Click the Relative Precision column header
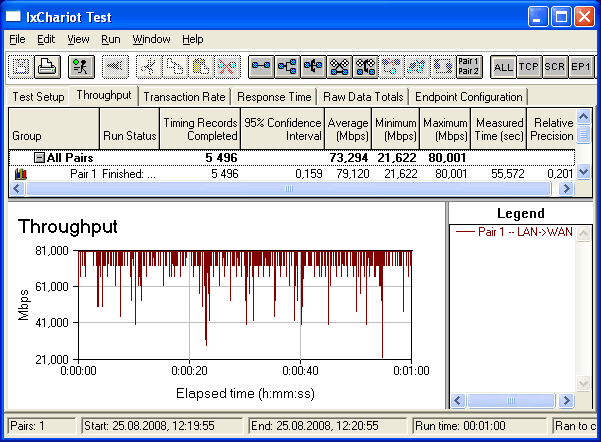This screenshot has width=601, height=442. [551, 129]
